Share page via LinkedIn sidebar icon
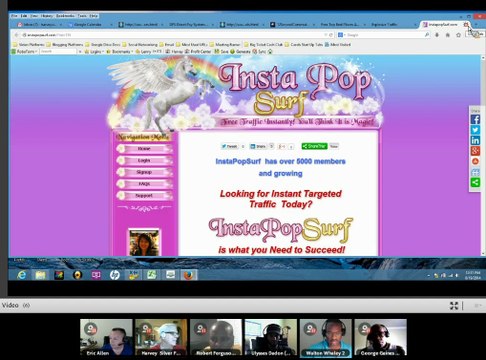The image size is (486, 360). (x=475, y=140)
